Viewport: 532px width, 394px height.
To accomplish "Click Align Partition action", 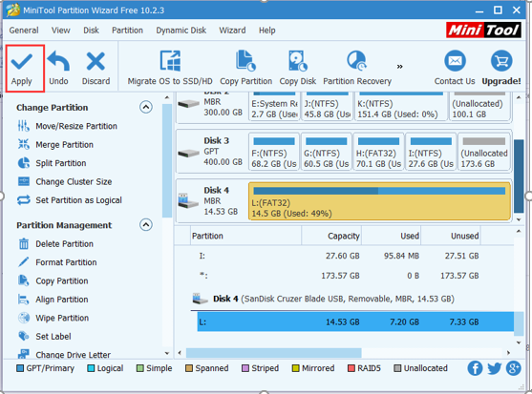I will pyautogui.click(x=53, y=300).
